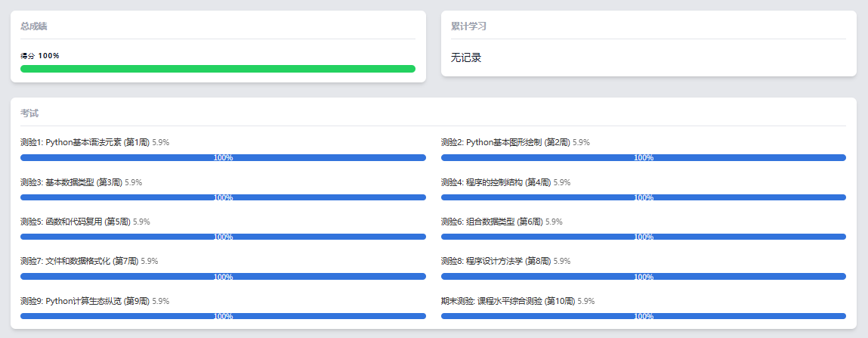Open 测验2: Python基本图形绘制 quiz link
The height and width of the screenshot is (338, 868).
click(x=505, y=142)
